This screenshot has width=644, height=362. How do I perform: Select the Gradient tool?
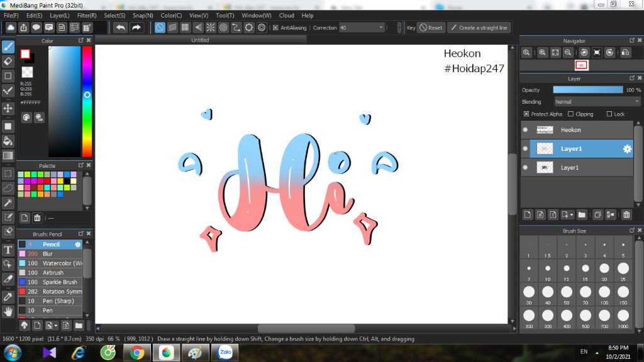[x=8, y=156]
